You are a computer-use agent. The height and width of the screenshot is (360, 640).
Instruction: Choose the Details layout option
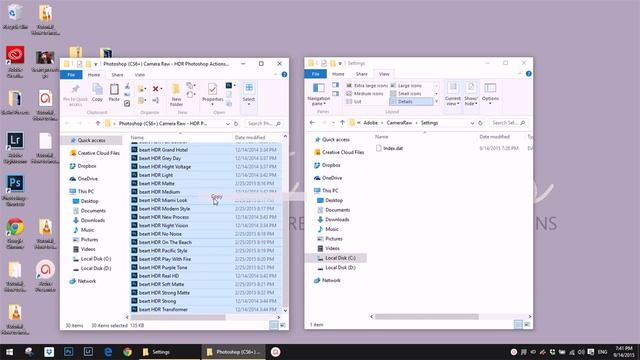pos(411,101)
